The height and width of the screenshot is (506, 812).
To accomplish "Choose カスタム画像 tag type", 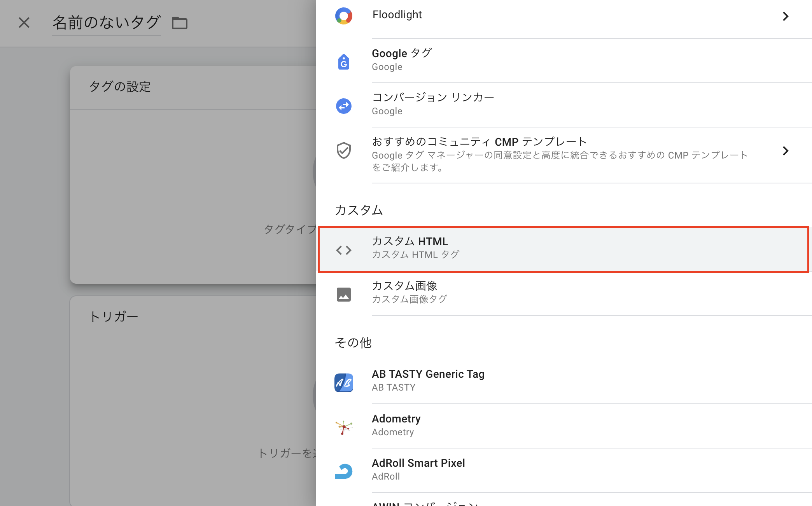I will point(564,293).
